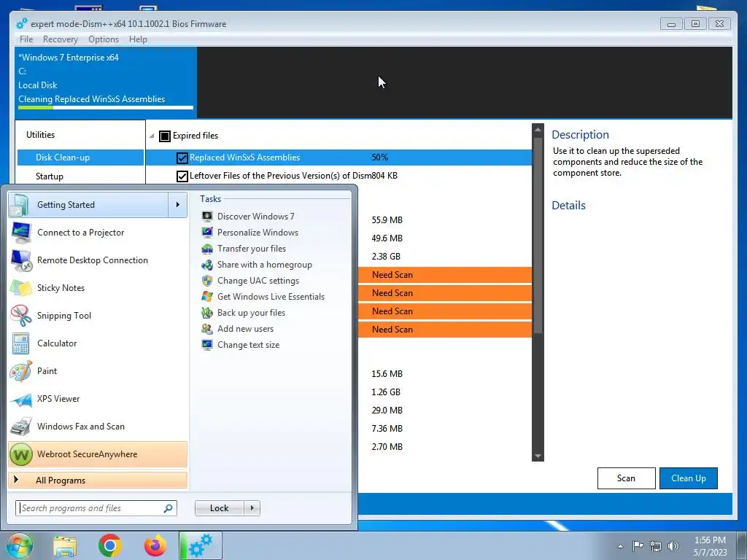Open the Discover Windows 7 task link
747x560 pixels.
click(256, 216)
